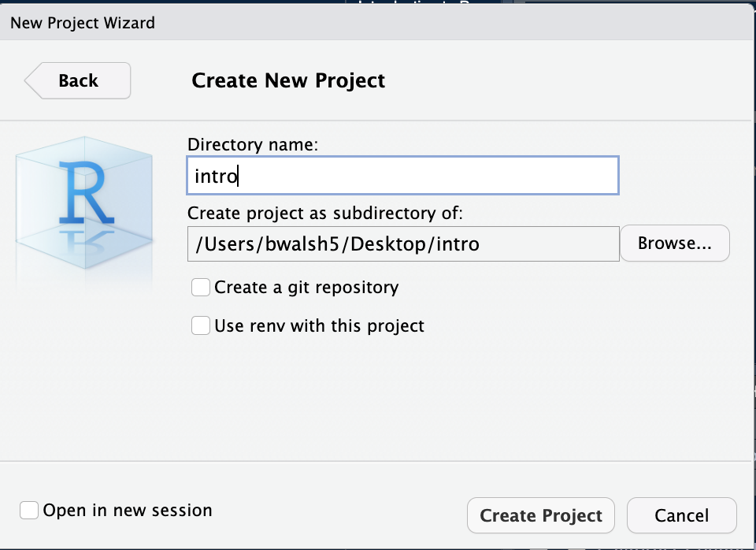Click the 'Create a git repository' label text

[306, 288]
